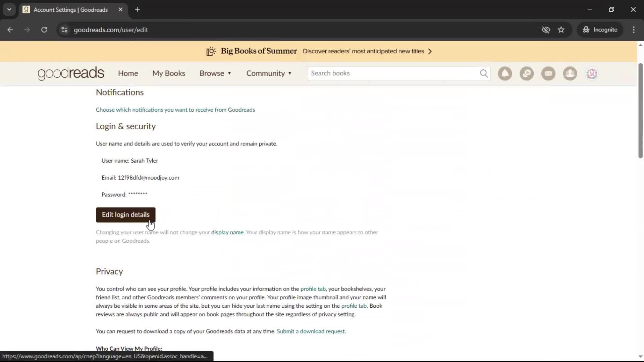Click the Notifications heading

(x=120, y=93)
